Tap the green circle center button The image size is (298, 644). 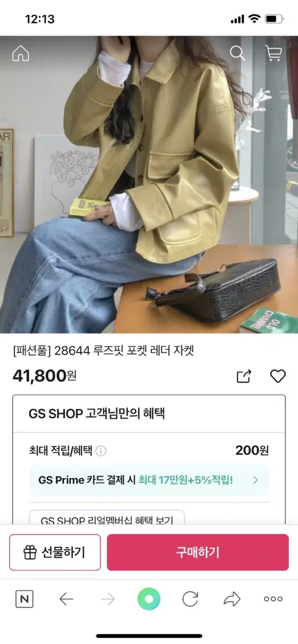click(x=149, y=599)
